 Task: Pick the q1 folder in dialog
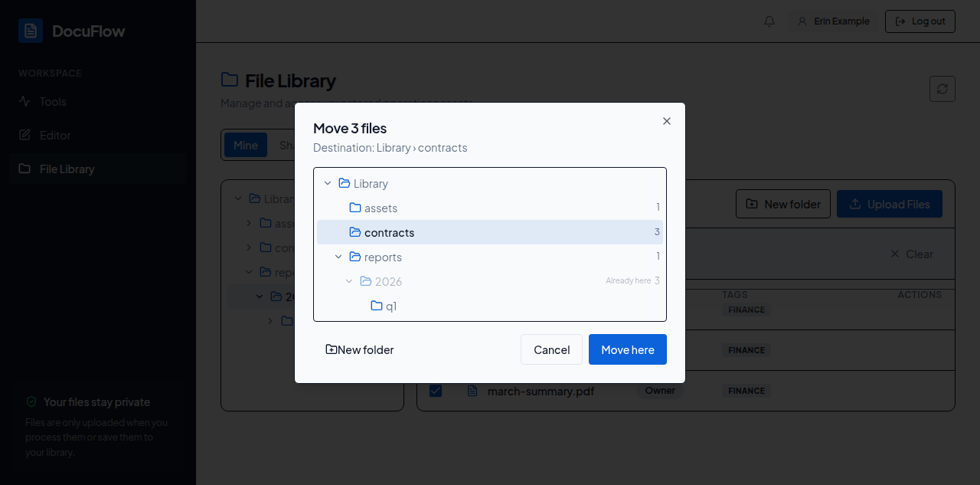coord(490,306)
